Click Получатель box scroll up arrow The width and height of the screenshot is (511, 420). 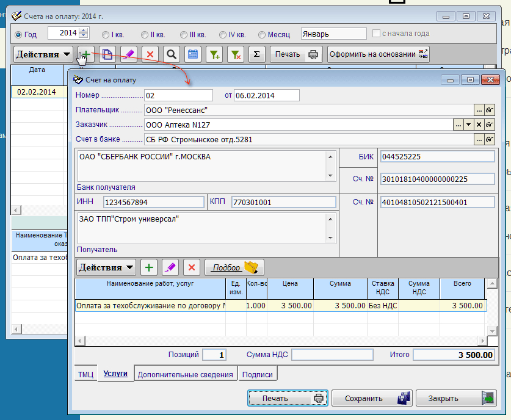tap(330, 219)
